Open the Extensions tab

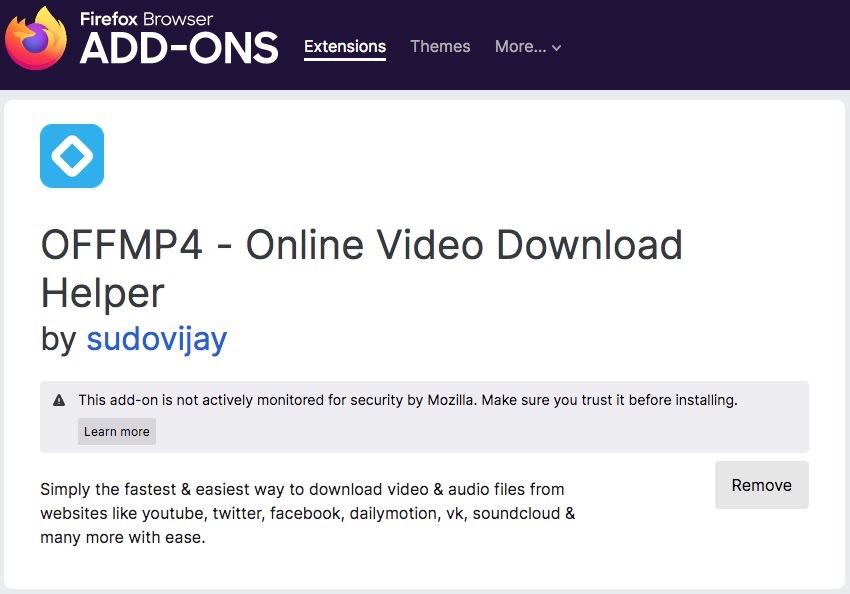[x=345, y=47]
